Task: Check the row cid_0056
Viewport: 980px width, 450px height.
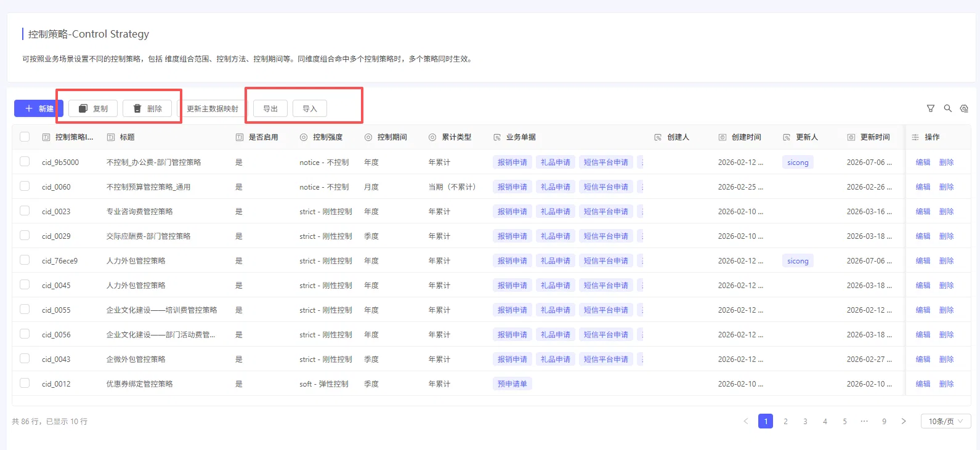Action: pyautogui.click(x=25, y=334)
